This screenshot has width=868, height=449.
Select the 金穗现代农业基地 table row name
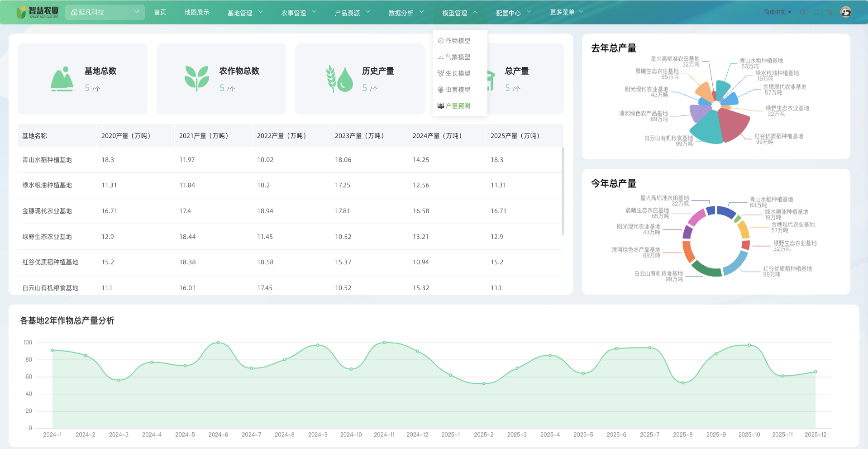(x=47, y=211)
